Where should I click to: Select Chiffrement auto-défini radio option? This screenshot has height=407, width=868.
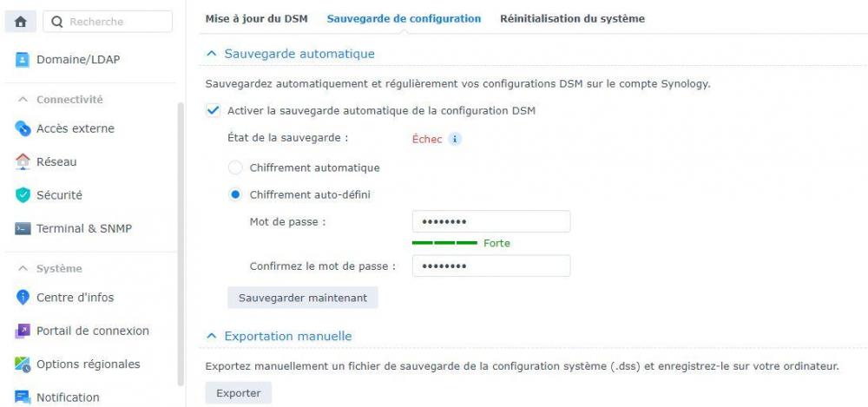point(234,194)
